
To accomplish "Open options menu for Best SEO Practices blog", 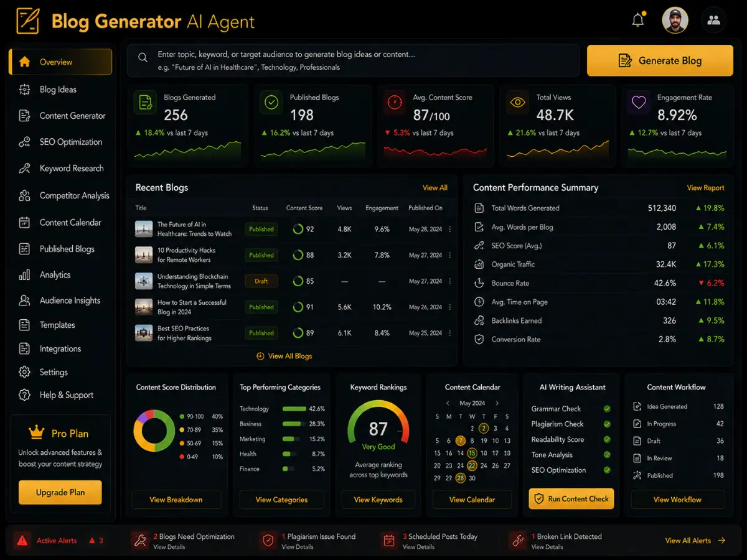I will [450, 333].
